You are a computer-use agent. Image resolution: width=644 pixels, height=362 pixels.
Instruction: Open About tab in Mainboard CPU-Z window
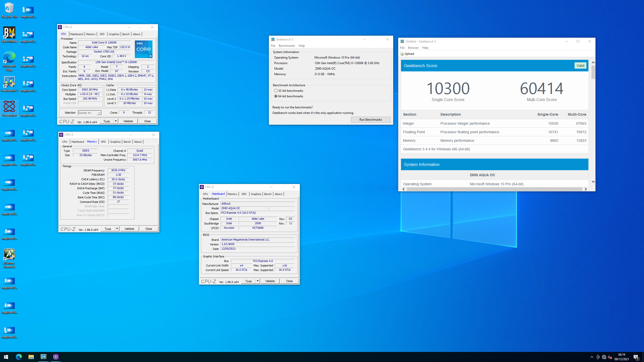(x=278, y=194)
